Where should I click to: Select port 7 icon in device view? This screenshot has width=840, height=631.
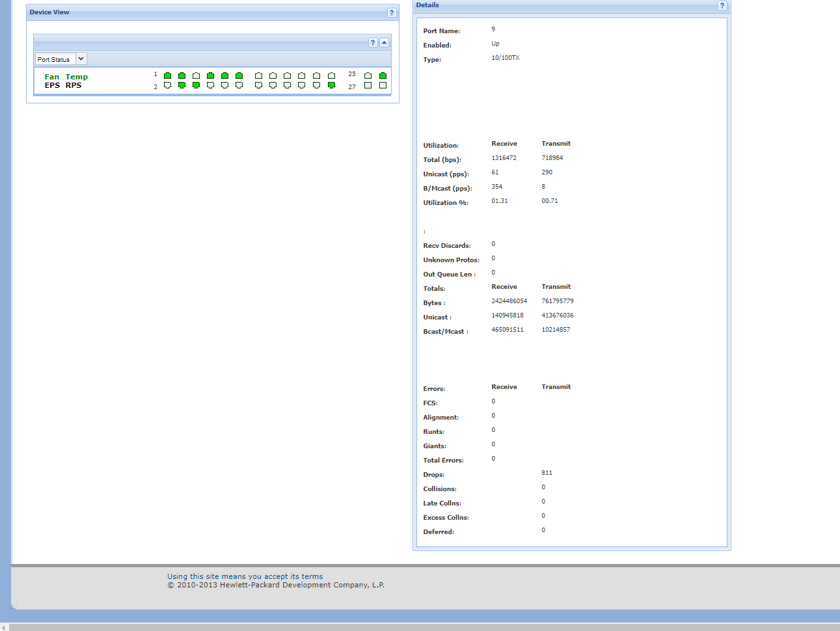(x=210, y=75)
